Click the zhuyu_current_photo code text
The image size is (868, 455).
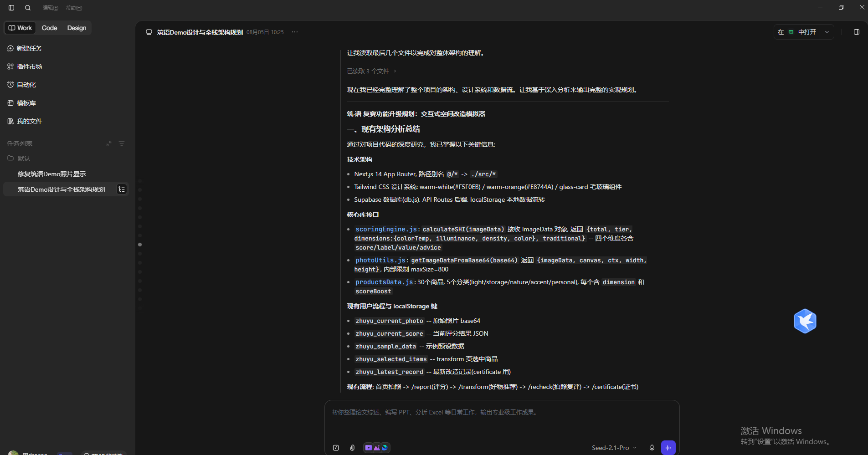390,321
